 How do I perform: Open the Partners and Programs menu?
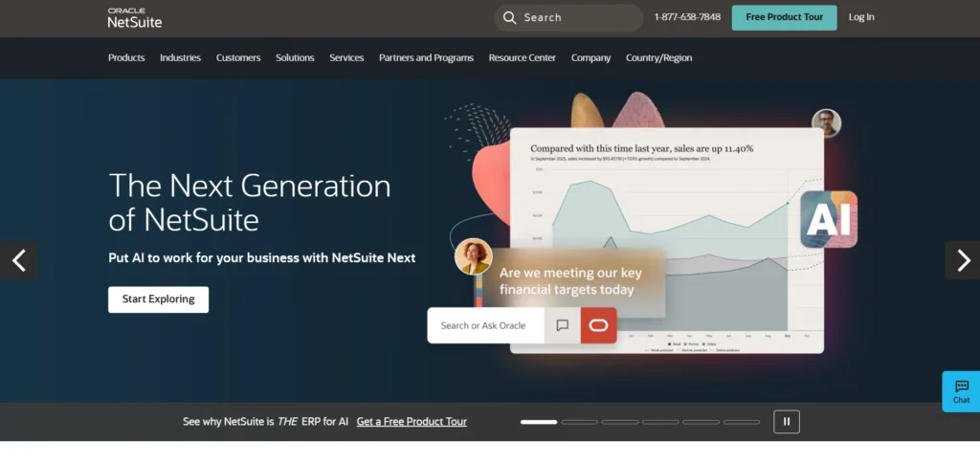tap(426, 57)
